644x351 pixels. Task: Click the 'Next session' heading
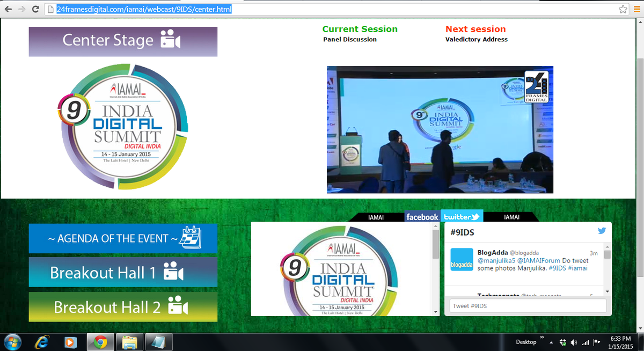click(x=475, y=29)
